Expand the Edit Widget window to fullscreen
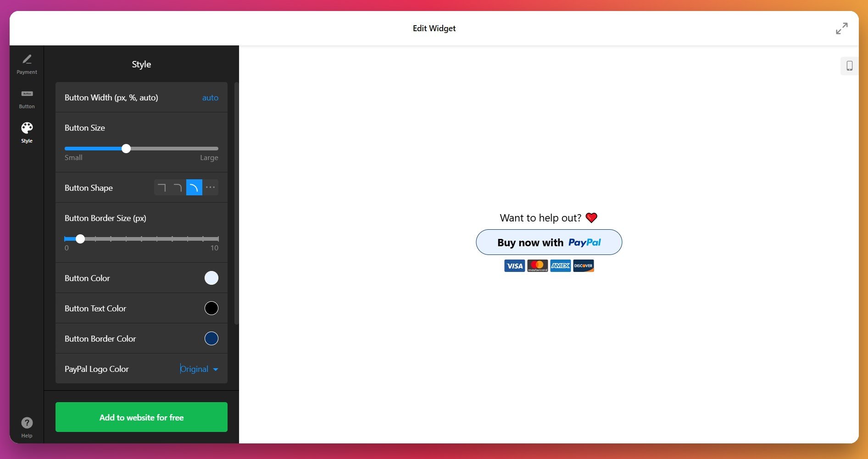868x459 pixels. [x=842, y=28]
